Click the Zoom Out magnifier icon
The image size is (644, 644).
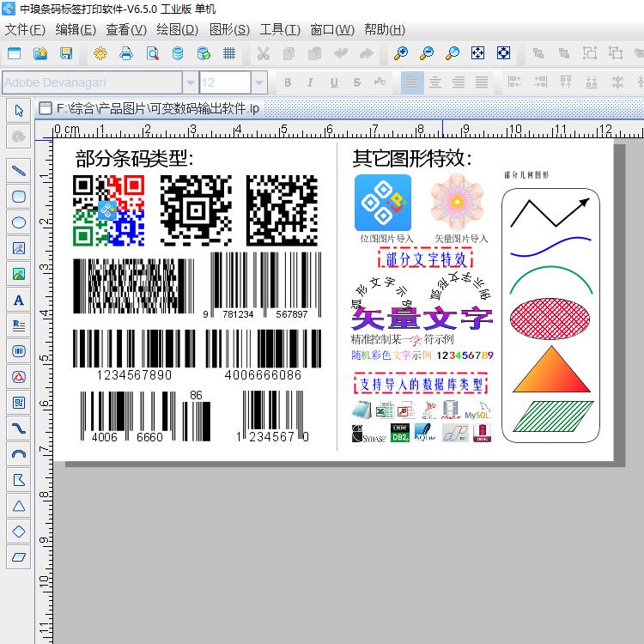[427, 53]
